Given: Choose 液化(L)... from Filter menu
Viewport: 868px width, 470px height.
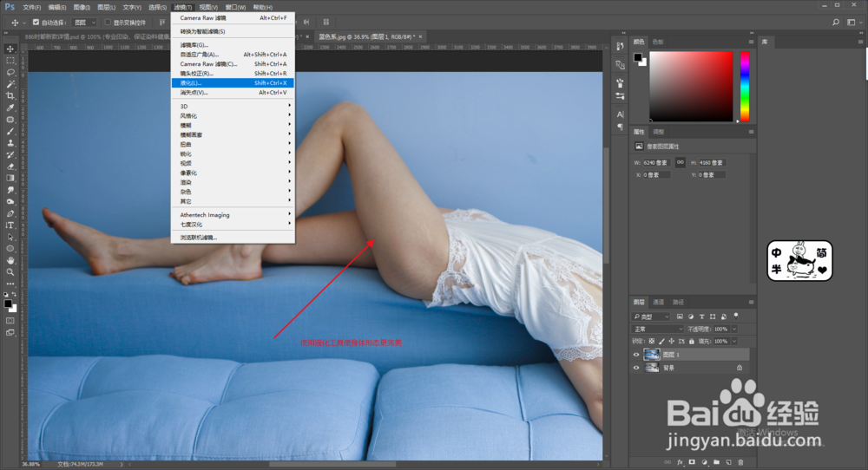Looking at the screenshot, I should pos(233,83).
